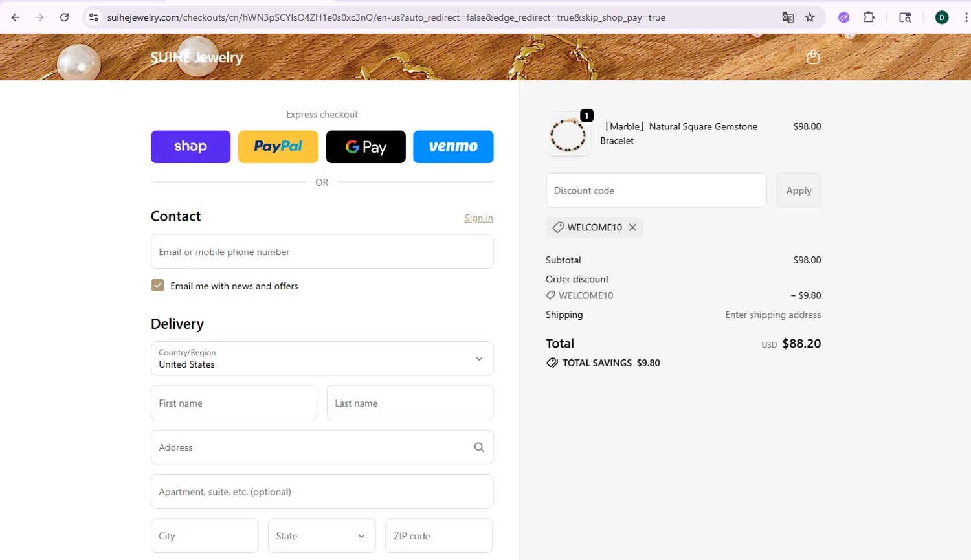Click the Sign in link
This screenshot has height=560, width=971.
coord(478,218)
